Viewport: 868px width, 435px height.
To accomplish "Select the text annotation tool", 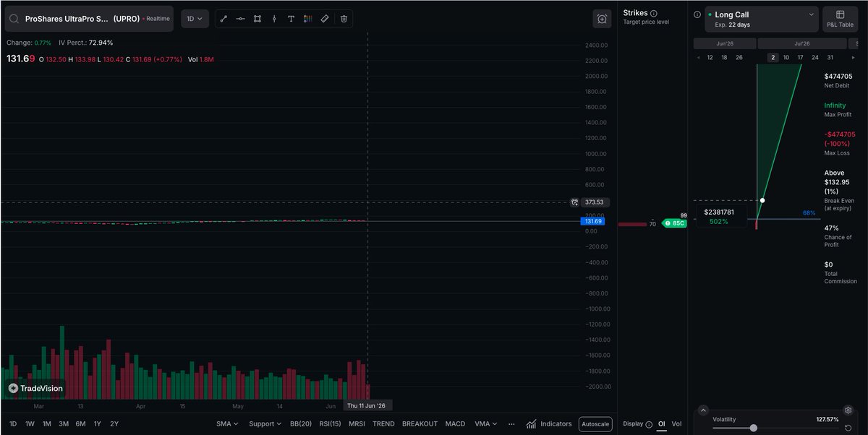I will pyautogui.click(x=291, y=19).
